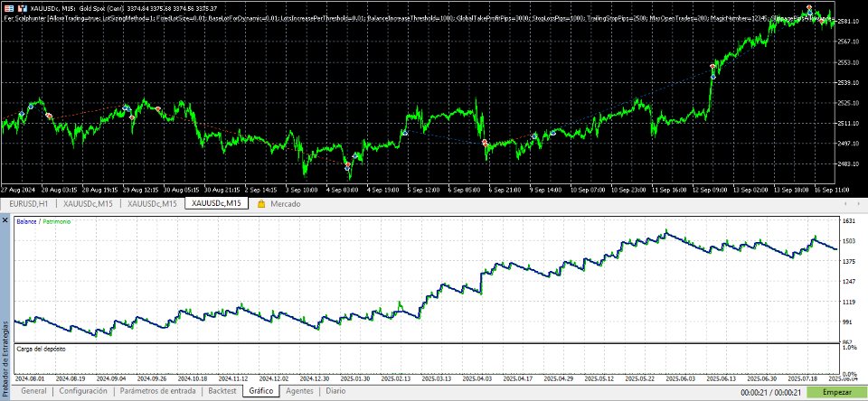Viewport: 868px width, 401px height.
Task: Select the highlighted active XAUUSDc,M15 chart tab
Action: click(x=216, y=203)
